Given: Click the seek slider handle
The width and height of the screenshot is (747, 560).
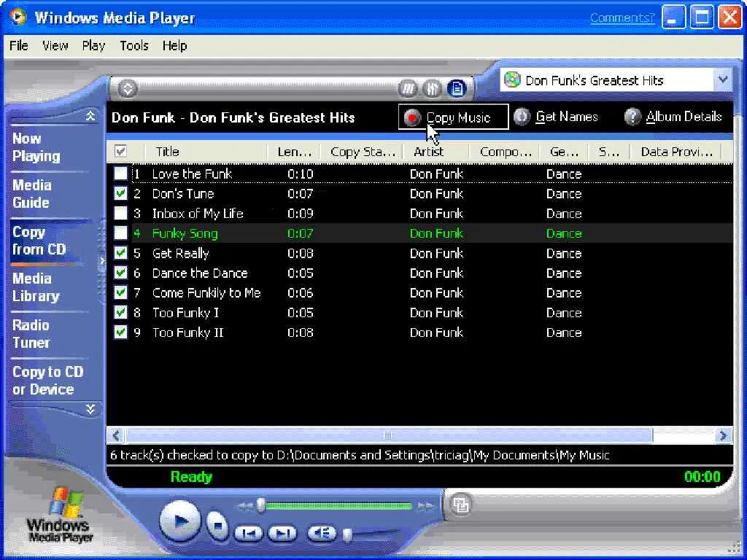Looking at the screenshot, I should (261, 505).
